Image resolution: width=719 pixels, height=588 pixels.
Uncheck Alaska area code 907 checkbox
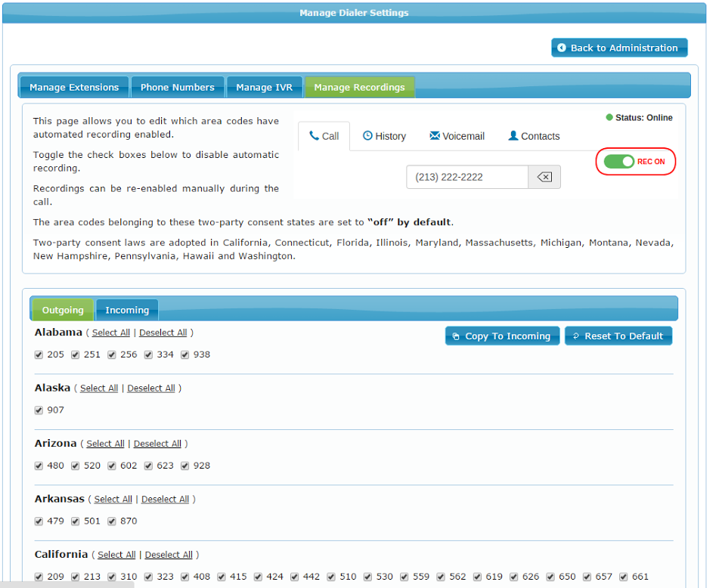[x=39, y=410]
